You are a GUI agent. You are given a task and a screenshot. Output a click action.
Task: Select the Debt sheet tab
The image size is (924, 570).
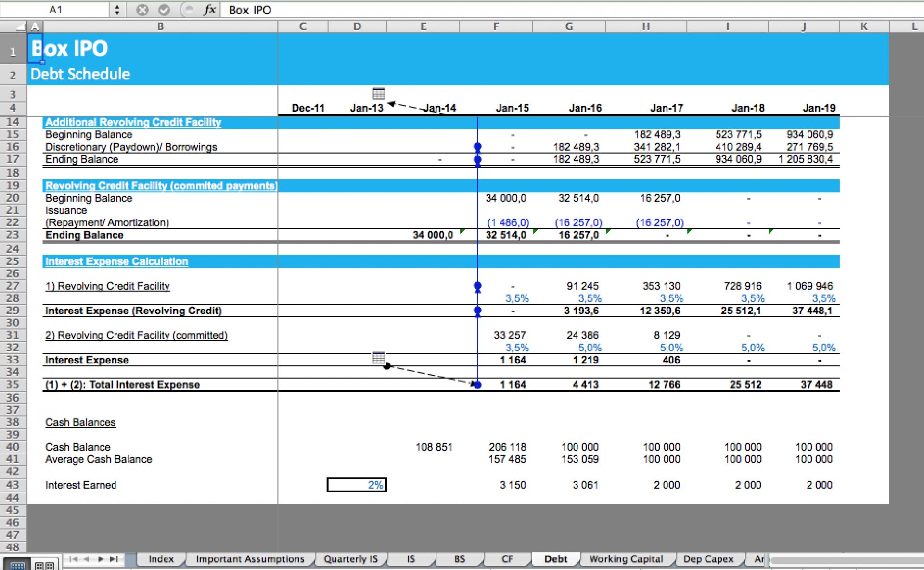tap(556, 559)
